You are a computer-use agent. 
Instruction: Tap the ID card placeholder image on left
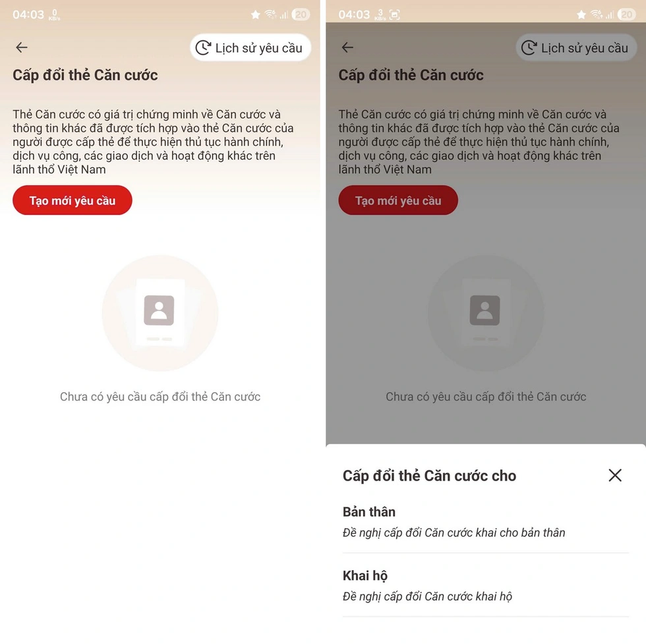point(160,313)
